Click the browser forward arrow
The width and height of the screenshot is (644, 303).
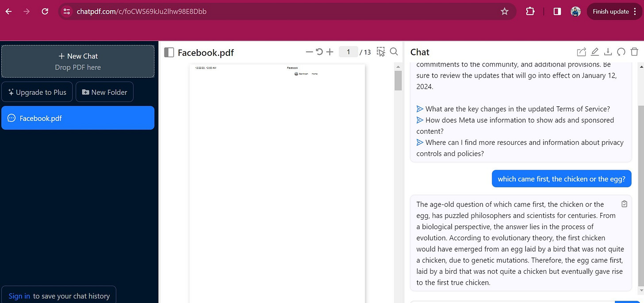point(27,12)
